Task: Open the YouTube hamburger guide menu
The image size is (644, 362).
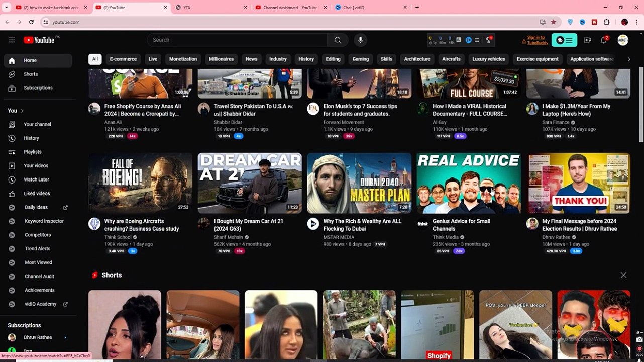Action: [12, 40]
